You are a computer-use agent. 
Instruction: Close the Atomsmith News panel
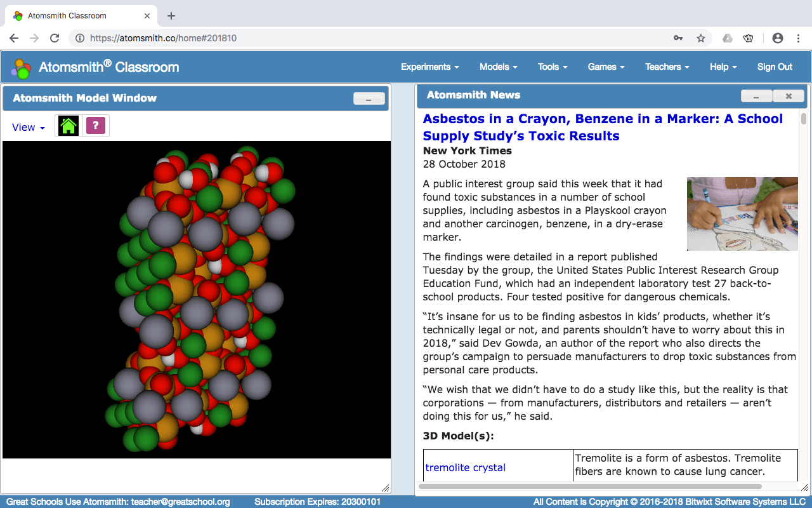(789, 96)
